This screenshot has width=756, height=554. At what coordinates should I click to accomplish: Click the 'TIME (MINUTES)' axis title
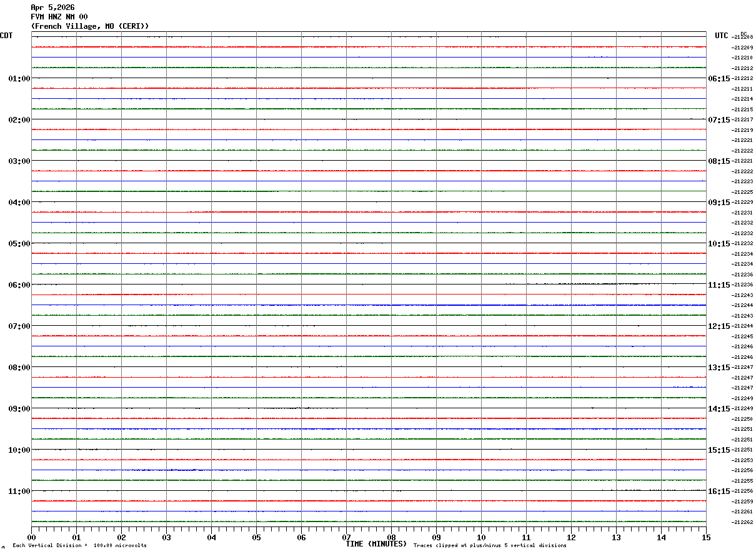pyautogui.click(x=376, y=544)
